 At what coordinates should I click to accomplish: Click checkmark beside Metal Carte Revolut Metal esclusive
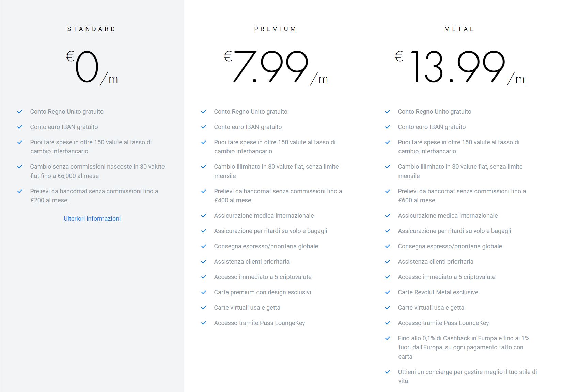(388, 292)
